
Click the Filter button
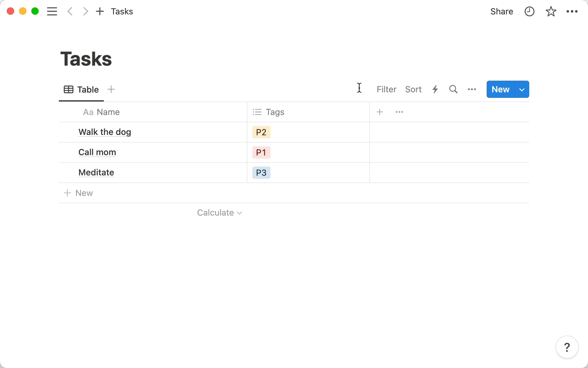[x=386, y=89]
